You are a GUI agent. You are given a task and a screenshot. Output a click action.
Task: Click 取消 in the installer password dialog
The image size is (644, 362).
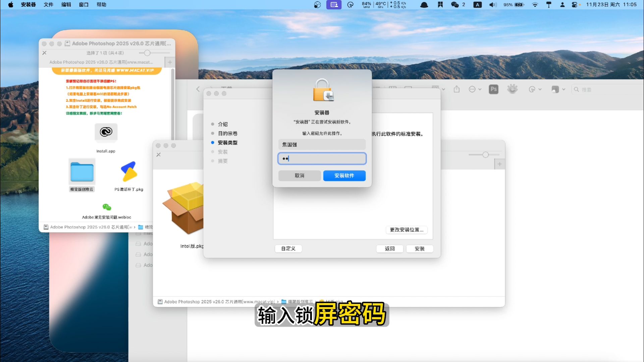point(300,176)
